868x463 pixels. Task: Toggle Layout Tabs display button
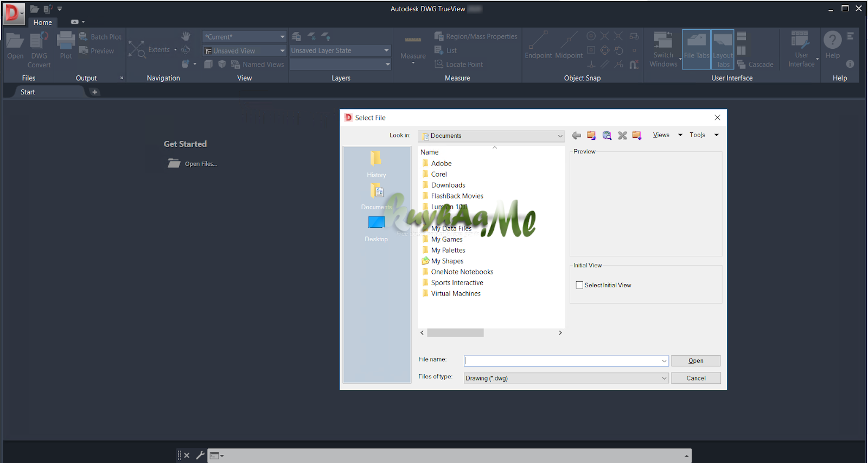click(723, 49)
